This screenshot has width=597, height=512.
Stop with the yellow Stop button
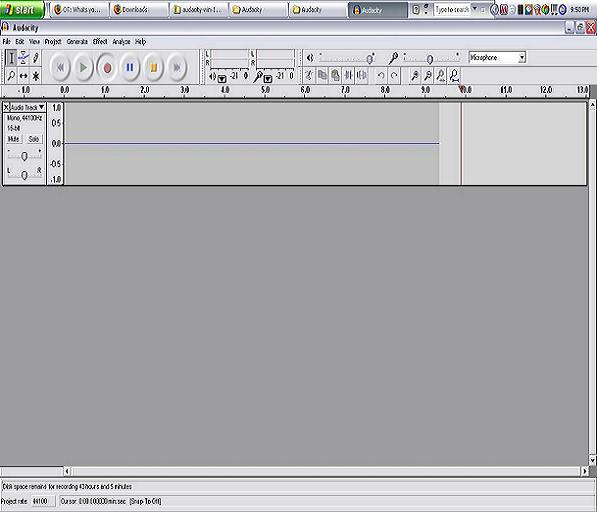[153, 67]
